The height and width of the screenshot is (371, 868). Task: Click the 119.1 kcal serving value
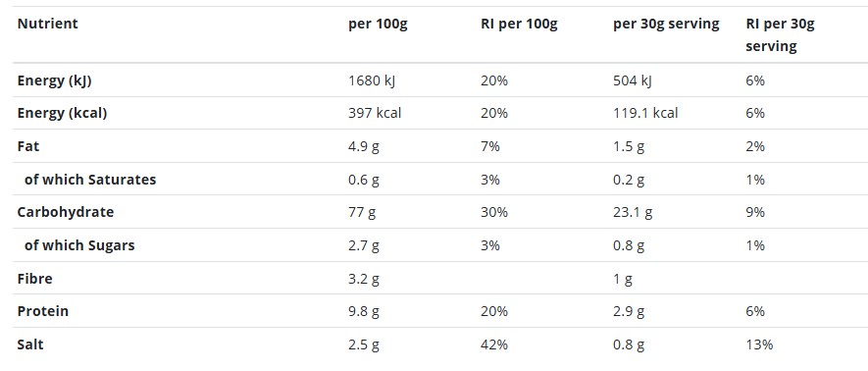click(645, 113)
